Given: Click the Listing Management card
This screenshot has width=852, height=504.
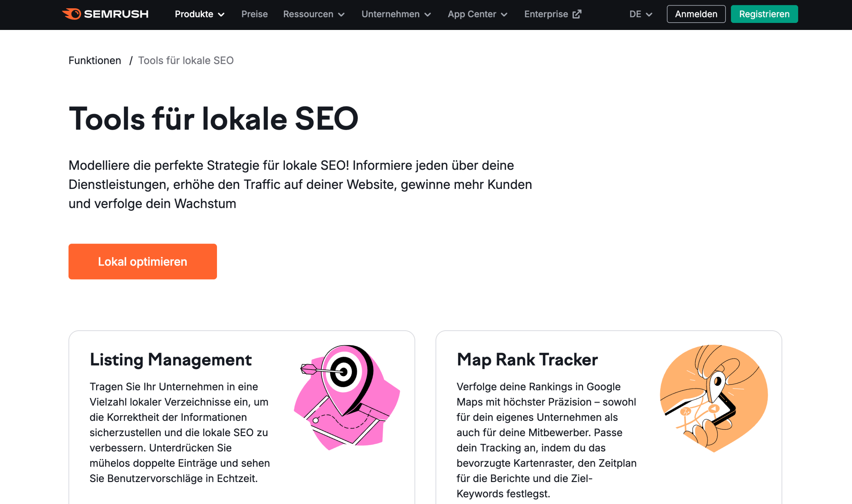Looking at the screenshot, I should (x=242, y=418).
